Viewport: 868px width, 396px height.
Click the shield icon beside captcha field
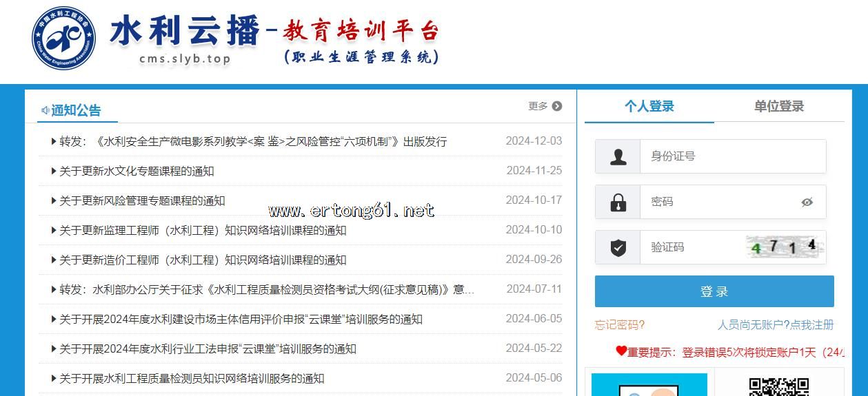[618, 248]
